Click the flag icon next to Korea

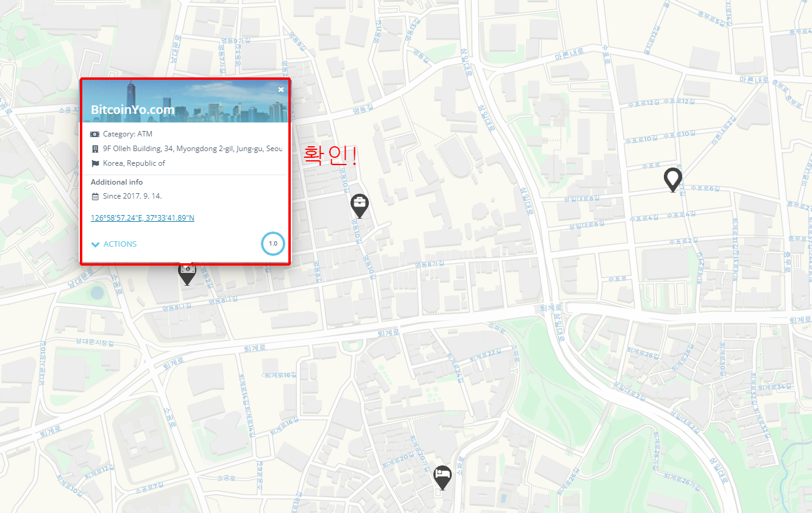(x=94, y=163)
